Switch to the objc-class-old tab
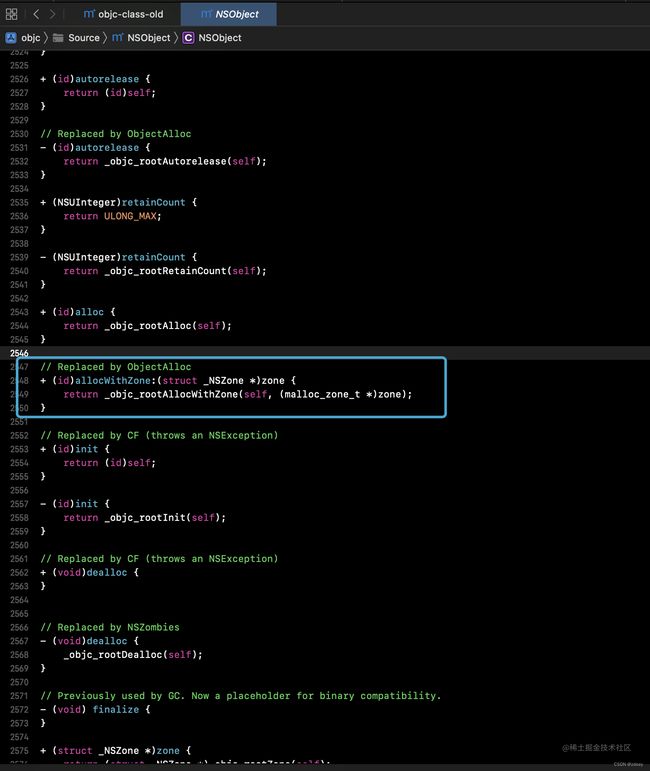The width and height of the screenshot is (650, 771). coord(123,14)
